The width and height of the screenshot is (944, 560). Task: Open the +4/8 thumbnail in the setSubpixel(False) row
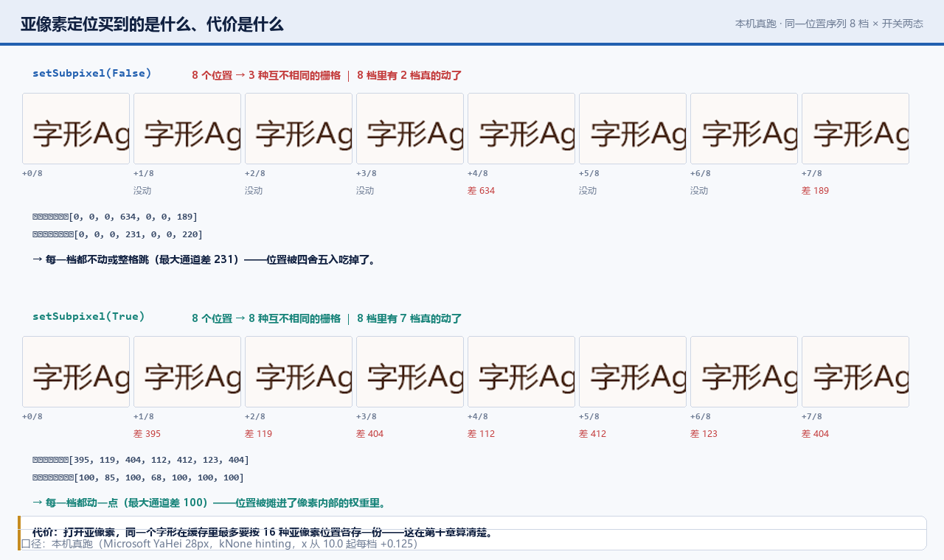click(x=521, y=128)
